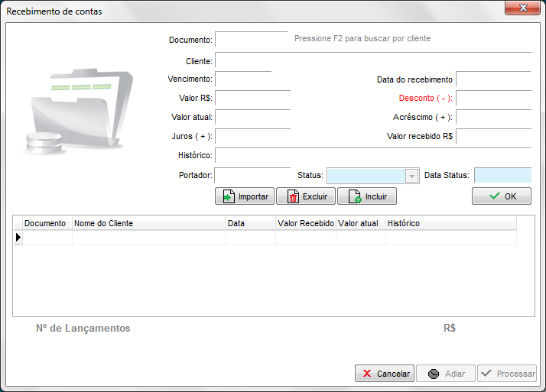This screenshot has width=546, height=392.
Task: Click the Histórico text field
Action: [372, 156]
